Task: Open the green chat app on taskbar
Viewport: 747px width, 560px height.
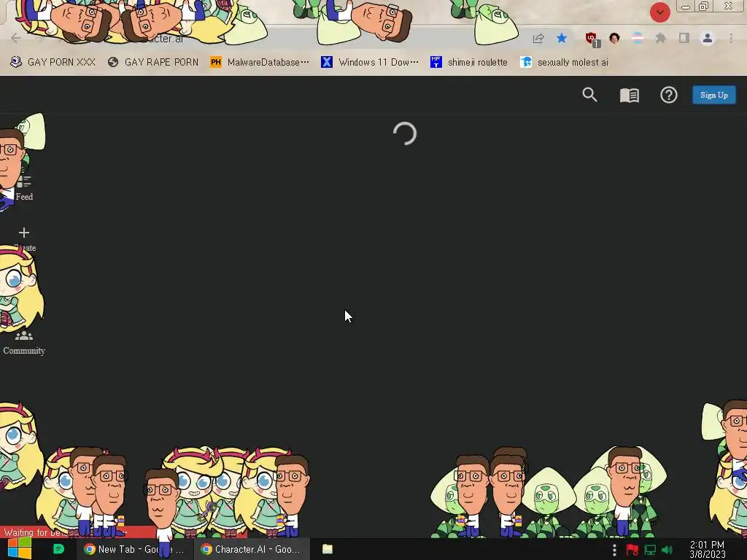Action: tap(58, 549)
